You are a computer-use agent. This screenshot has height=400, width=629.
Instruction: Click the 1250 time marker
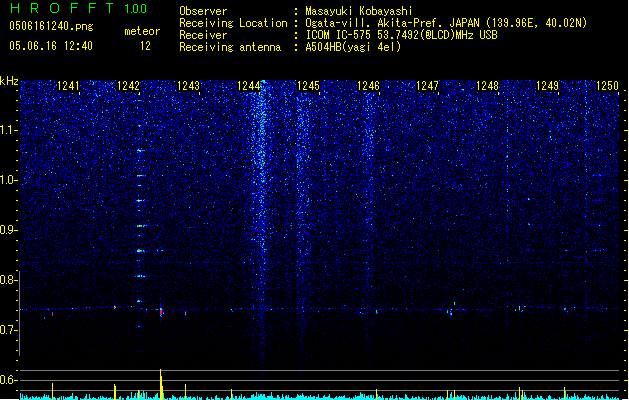(x=607, y=86)
